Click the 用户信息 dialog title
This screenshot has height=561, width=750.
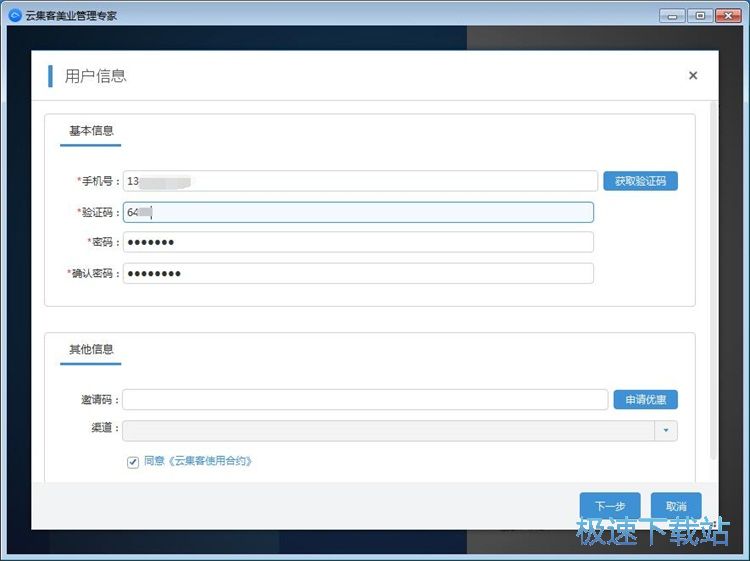(95, 76)
